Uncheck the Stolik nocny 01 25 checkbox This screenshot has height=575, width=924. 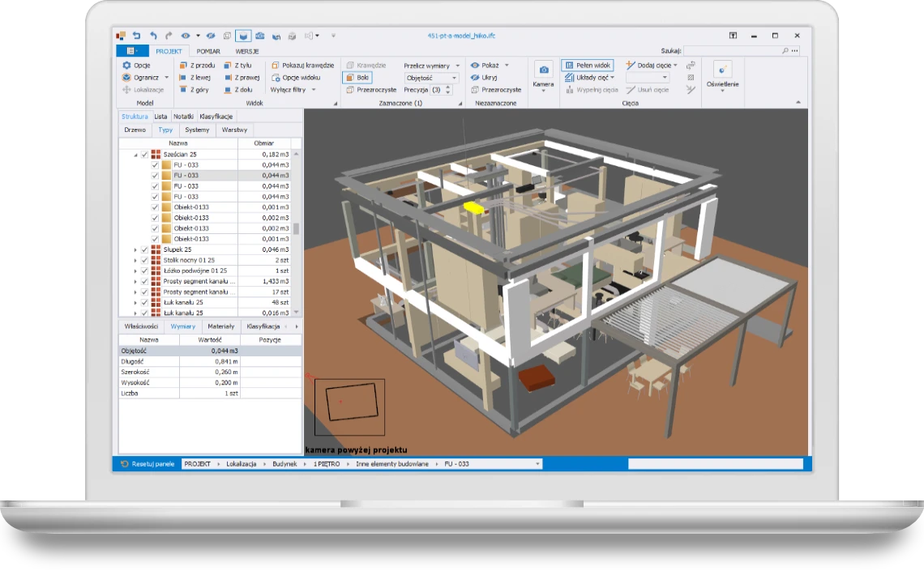point(144,260)
